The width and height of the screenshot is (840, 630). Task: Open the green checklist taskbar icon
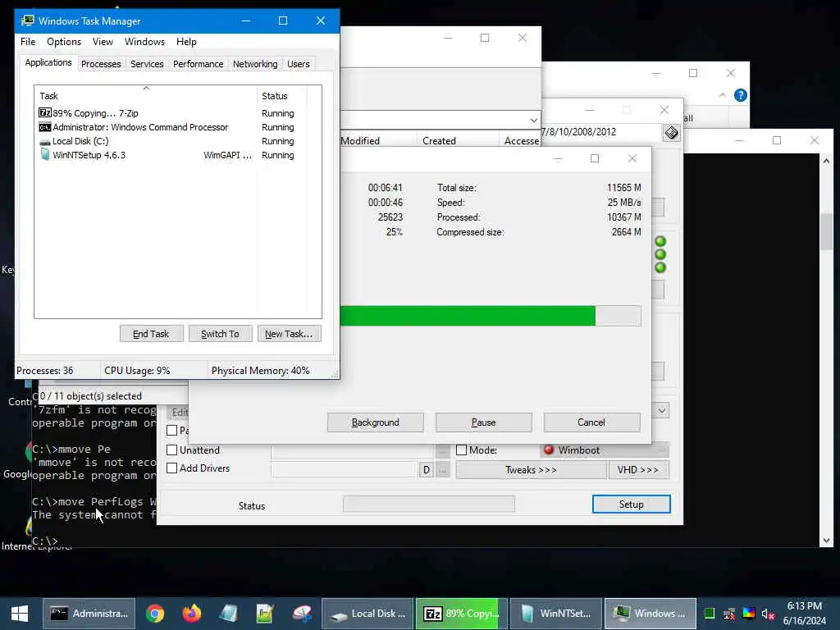[x=265, y=614]
